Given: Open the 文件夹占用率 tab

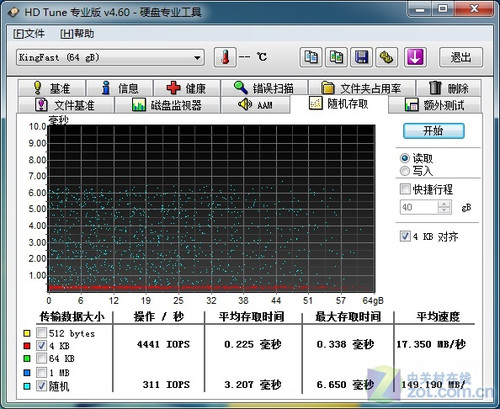Looking at the screenshot, I should pyautogui.click(x=362, y=88).
